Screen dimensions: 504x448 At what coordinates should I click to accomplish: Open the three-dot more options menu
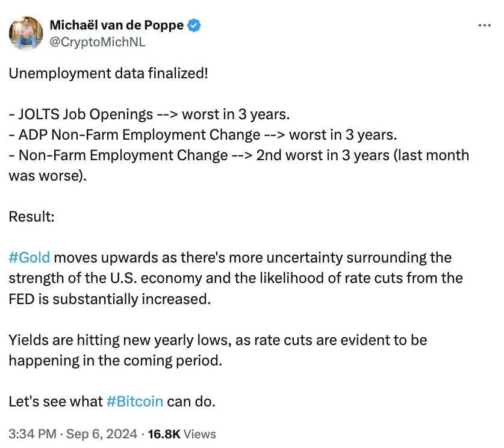tap(484, 25)
